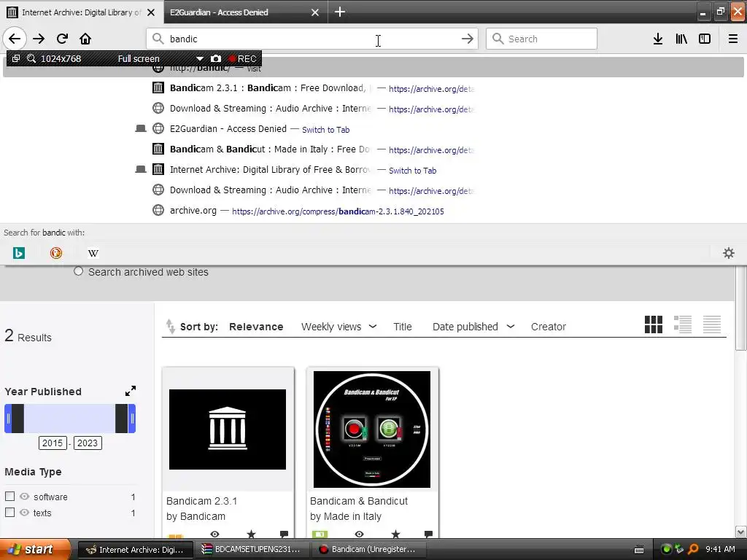Click the browser Search box
The height and width of the screenshot is (560, 747).
(x=541, y=39)
